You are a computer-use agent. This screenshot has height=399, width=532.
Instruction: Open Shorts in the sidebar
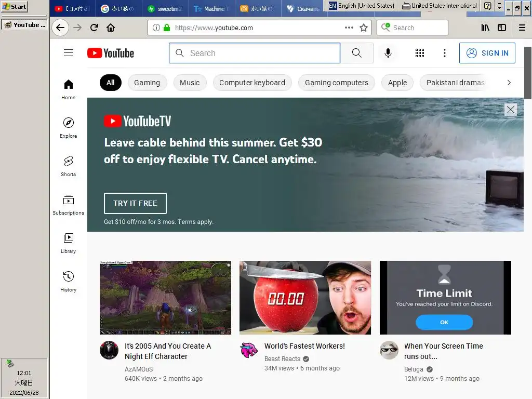[69, 166]
